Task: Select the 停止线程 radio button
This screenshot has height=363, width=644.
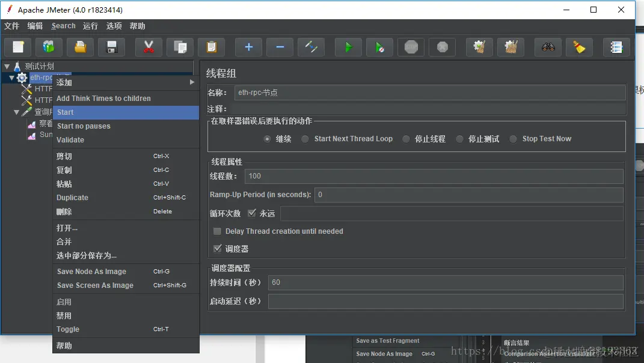Action: [406, 139]
